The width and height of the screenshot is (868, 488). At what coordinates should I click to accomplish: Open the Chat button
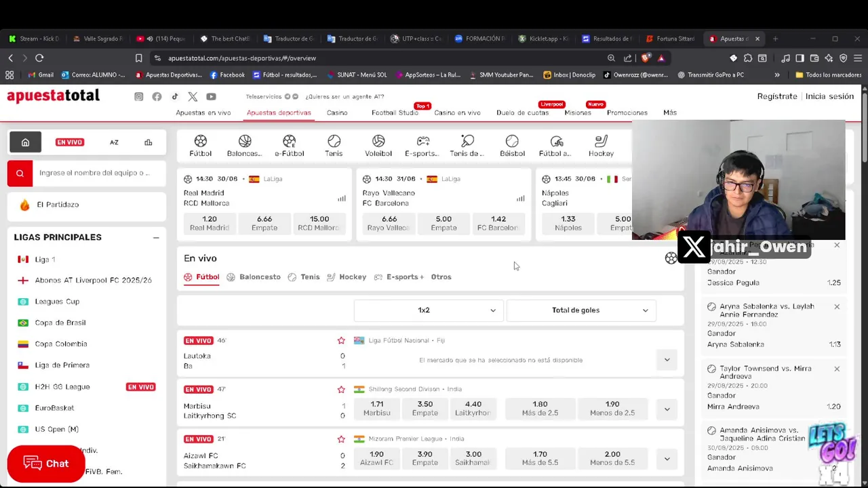[46, 464]
